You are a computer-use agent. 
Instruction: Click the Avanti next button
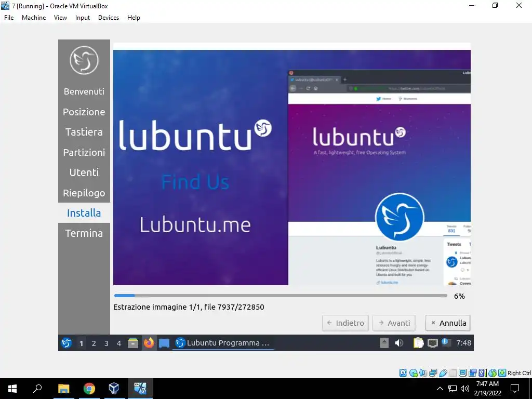click(394, 323)
